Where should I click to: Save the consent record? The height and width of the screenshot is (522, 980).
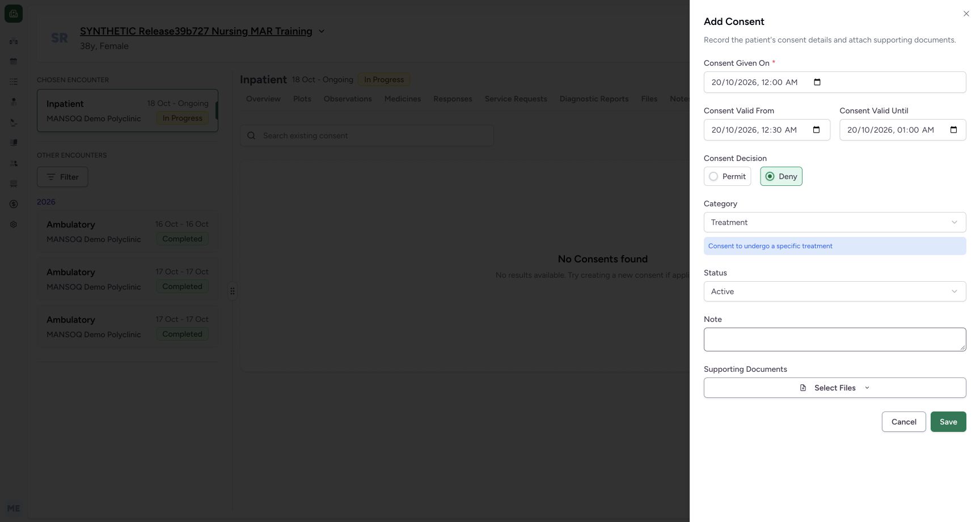[948, 422]
